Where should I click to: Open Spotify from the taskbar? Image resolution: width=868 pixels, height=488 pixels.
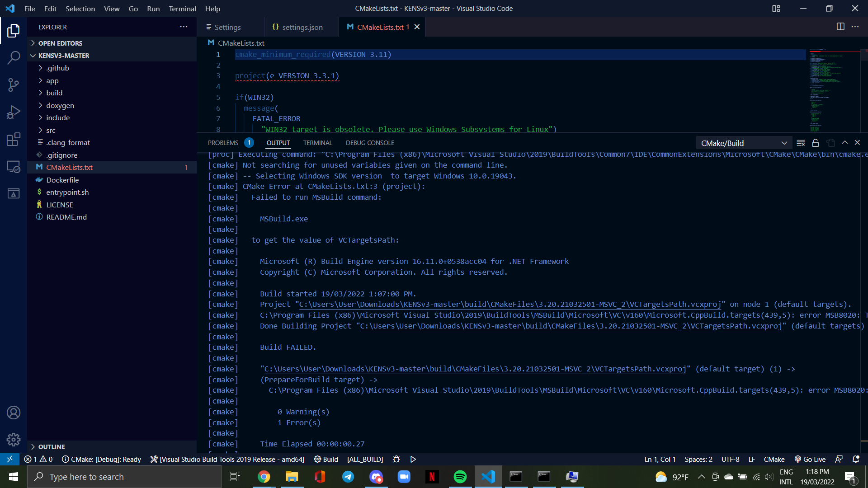coord(460,477)
